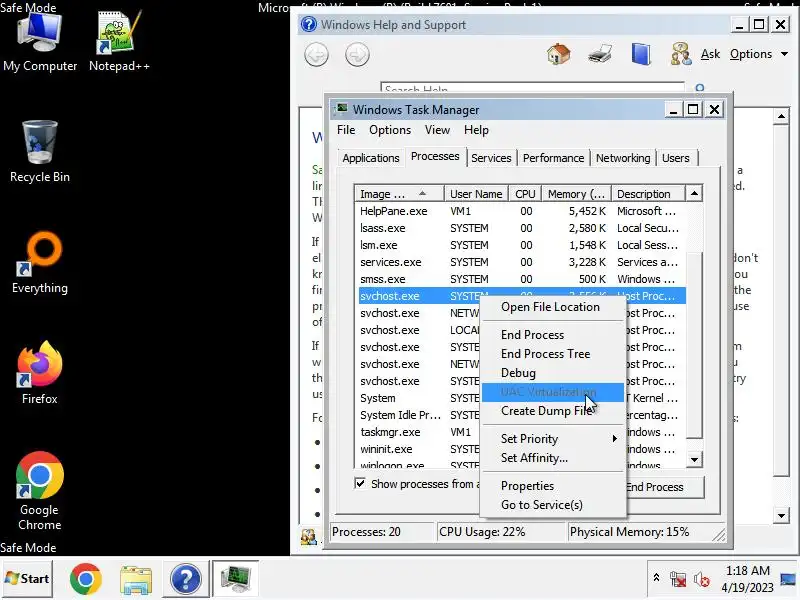Open Task Manager View menu
800x600 pixels.
click(437, 130)
